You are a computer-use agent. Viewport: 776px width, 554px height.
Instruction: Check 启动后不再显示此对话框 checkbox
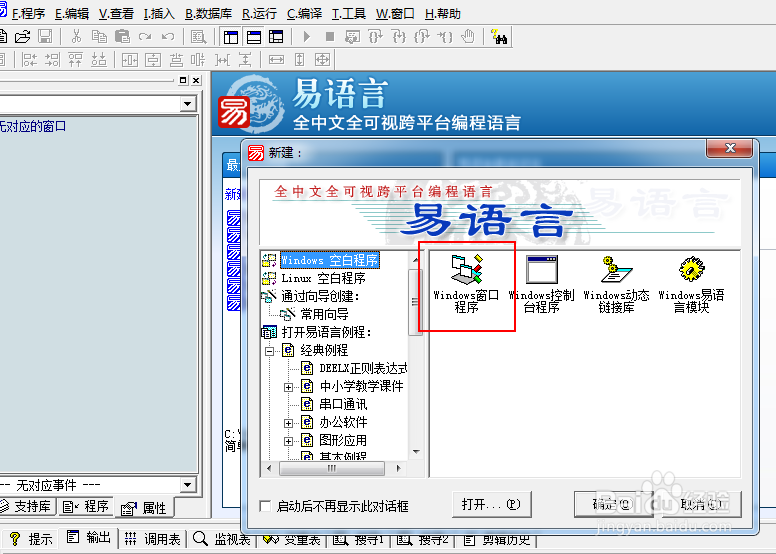[x=265, y=506]
